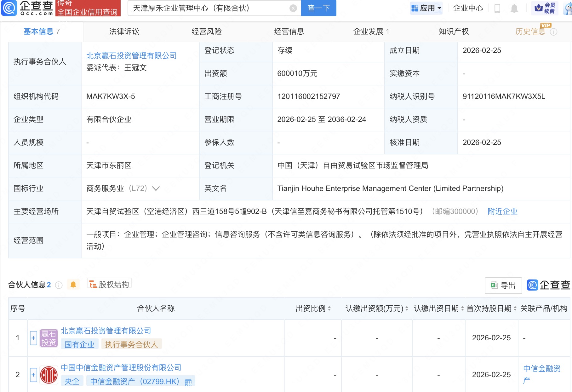572x392 pixels.
Task: Sort by 首次持股日期 column
Action: tap(515, 308)
